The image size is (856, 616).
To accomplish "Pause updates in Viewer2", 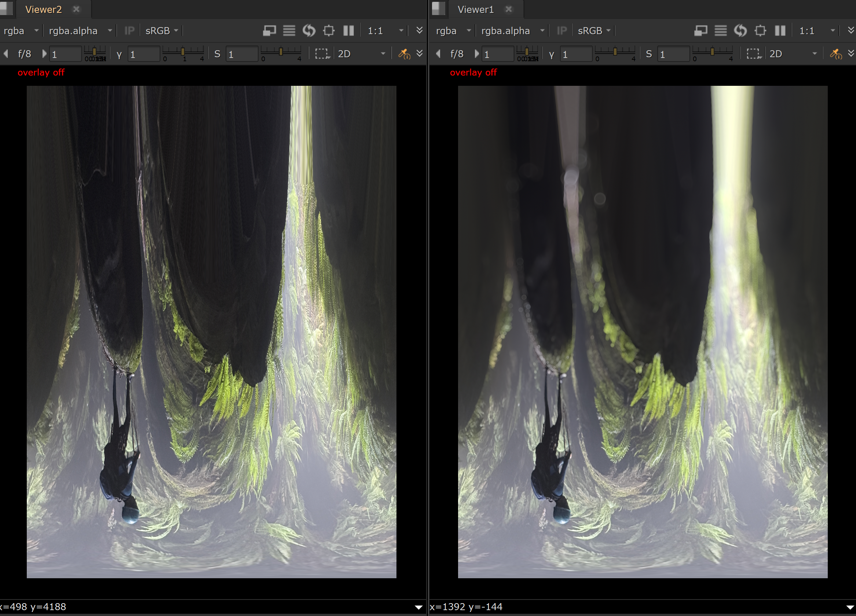I will (x=348, y=30).
